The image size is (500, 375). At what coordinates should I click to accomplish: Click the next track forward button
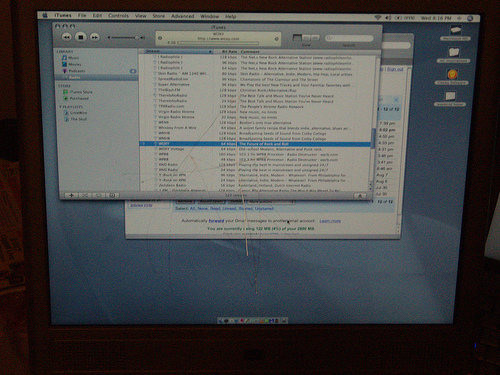coord(95,37)
